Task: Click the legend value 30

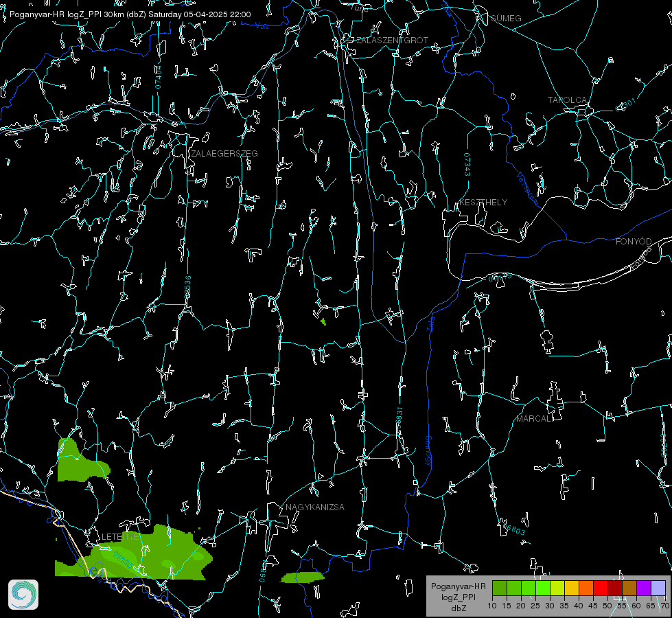Action: pos(550,606)
